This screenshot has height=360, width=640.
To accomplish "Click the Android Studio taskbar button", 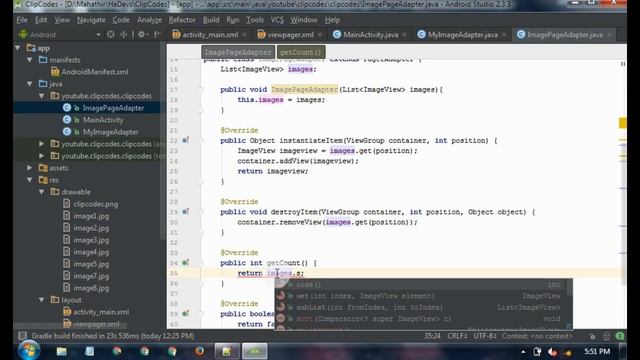I will tap(255, 351).
